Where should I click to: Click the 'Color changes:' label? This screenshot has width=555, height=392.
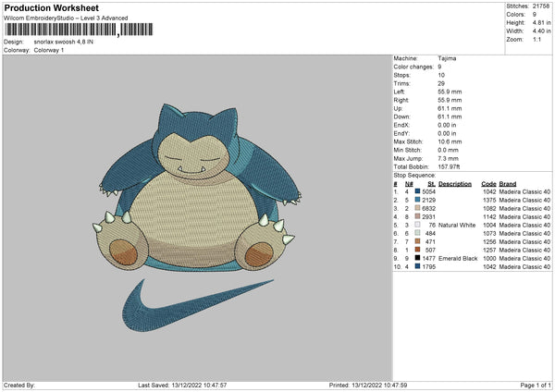pyautogui.click(x=413, y=67)
